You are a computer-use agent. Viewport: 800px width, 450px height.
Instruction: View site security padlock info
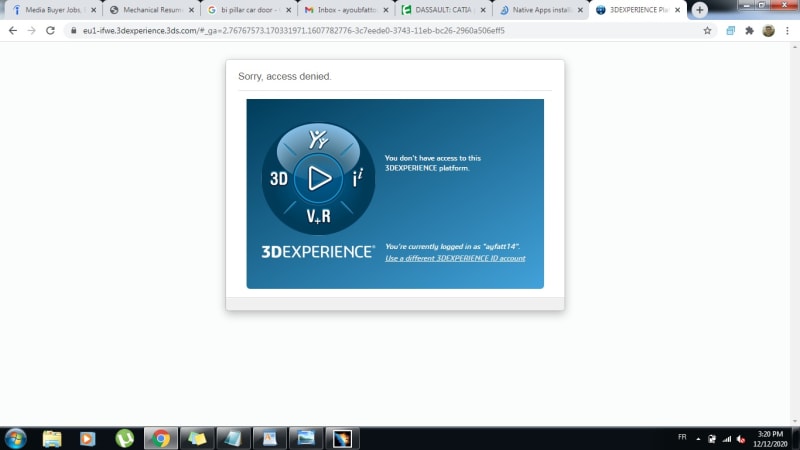tap(73, 31)
